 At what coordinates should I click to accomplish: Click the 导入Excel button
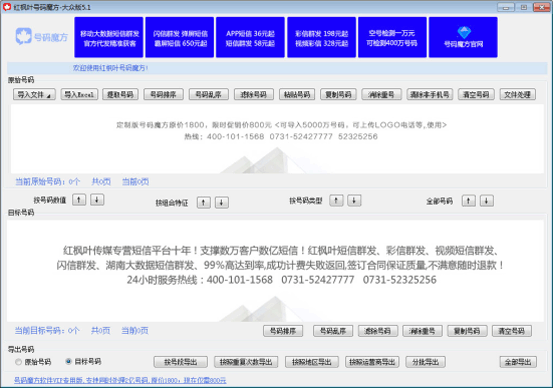pyautogui.click(x=79, y=95)
